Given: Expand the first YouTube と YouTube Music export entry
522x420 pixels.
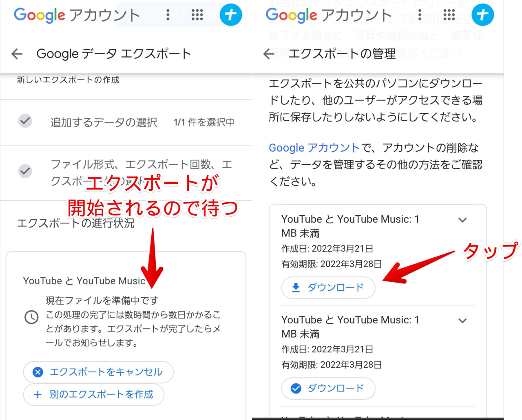Looking at the screenshot, I should [462, 220].
